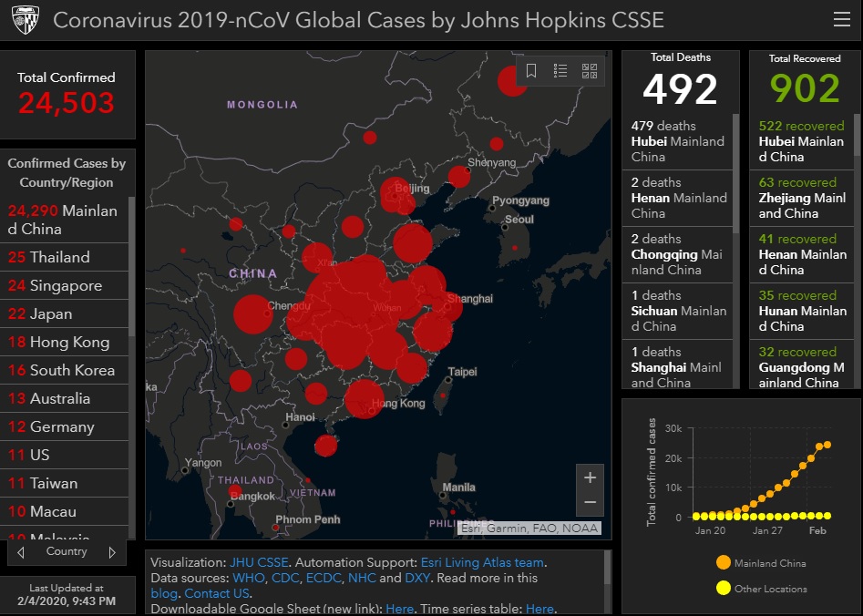Go to next Country list tab arrow
The image size is (863, 616).
[x=112, y=552]
